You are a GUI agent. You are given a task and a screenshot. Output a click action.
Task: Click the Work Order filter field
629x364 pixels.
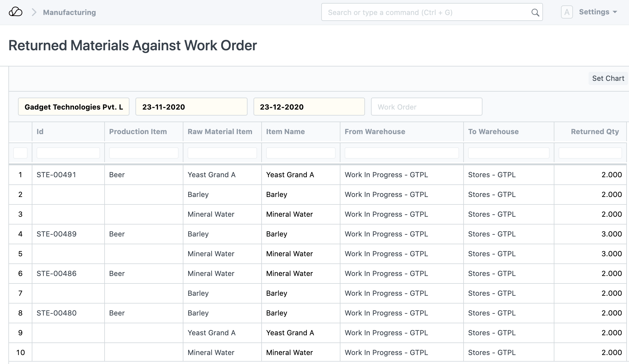[x=426, y=107]
